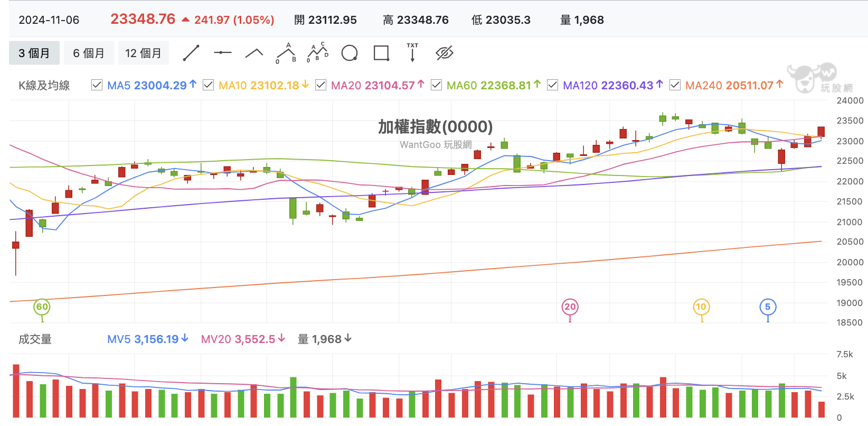Click the green 60 marker on chart
Viewport: 868px width, 426px height.
coord(42,307)
